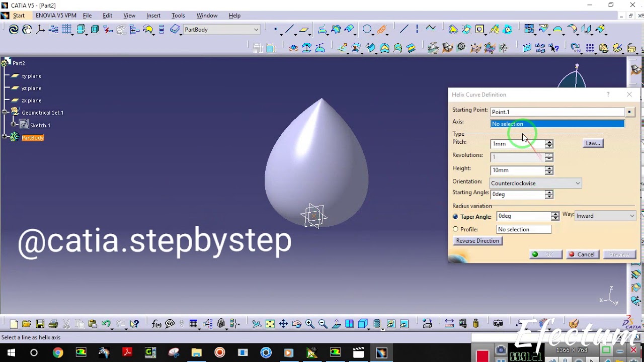Open the PartBody dropdown in toolbar

click(256, 30)
